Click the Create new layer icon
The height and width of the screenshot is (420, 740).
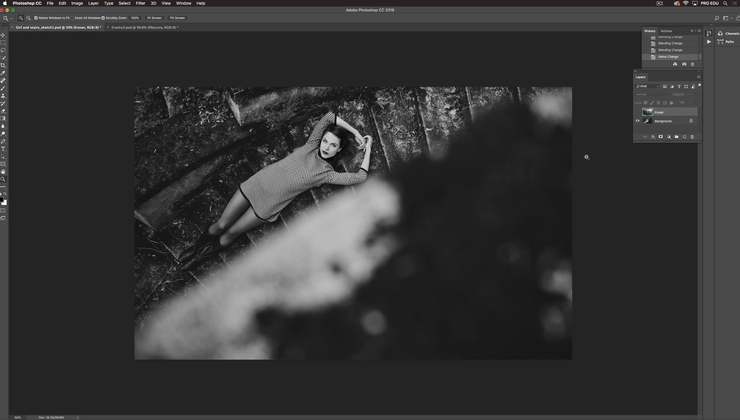pyautogui.click(x=684, y=137)
